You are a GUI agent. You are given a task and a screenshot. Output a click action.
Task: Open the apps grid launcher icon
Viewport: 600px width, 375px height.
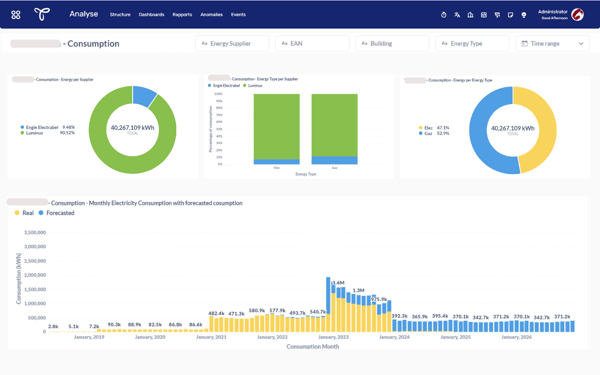tap(16, 15)
